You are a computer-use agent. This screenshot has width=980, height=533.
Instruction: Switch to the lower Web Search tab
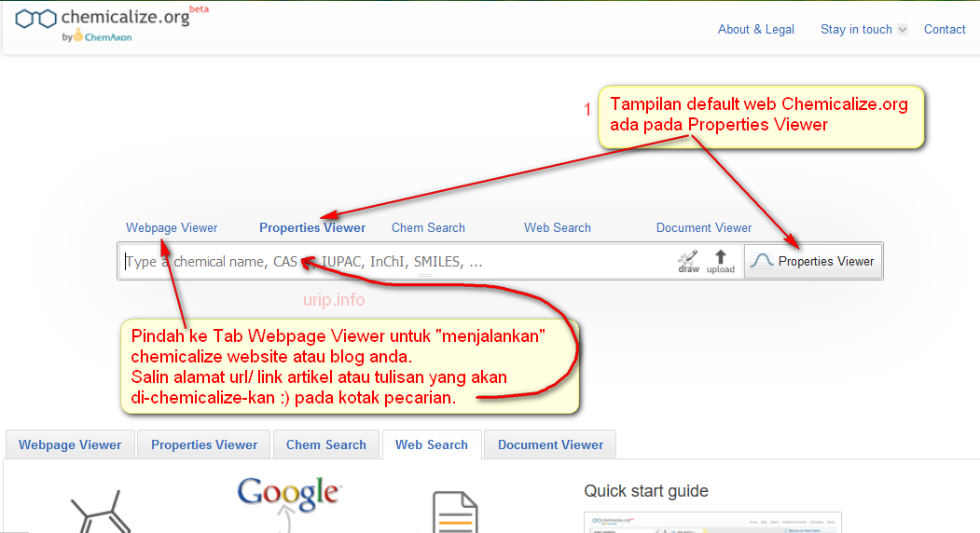click(x=431, y=444)
